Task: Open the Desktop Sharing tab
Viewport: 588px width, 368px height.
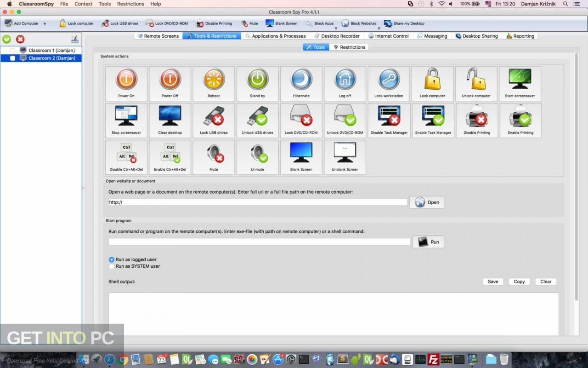Action: point(476,36)
